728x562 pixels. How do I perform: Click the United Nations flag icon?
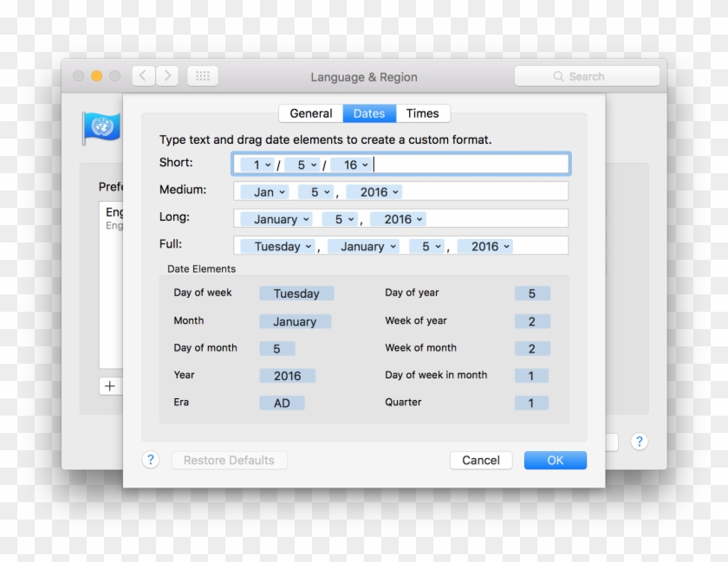click(101, 127)
